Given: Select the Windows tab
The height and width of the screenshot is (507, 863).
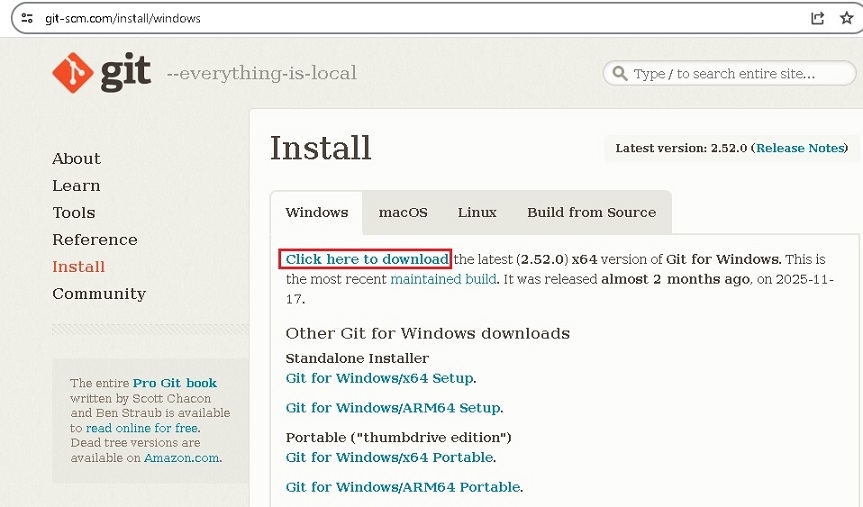Looking at the screenshot, I should [x=317, y=212].
